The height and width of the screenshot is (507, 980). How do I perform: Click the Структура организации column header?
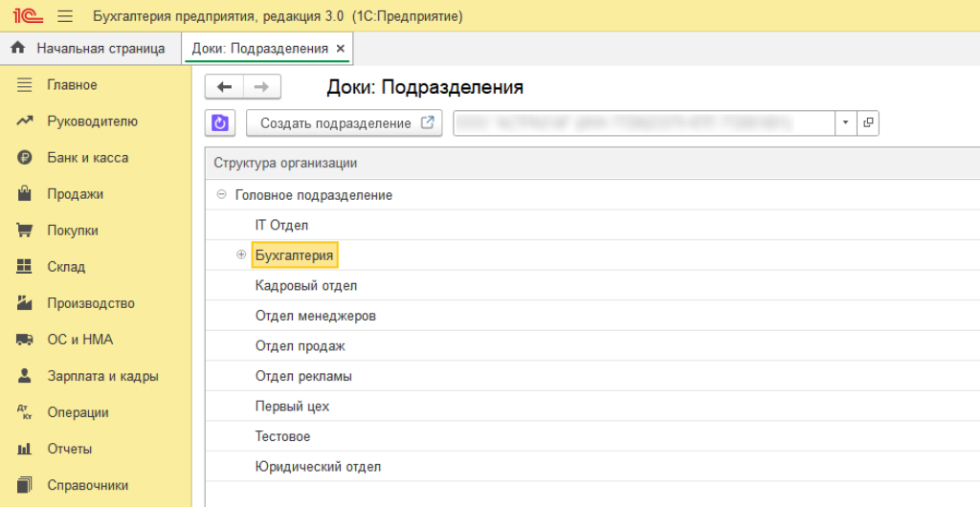285,163
